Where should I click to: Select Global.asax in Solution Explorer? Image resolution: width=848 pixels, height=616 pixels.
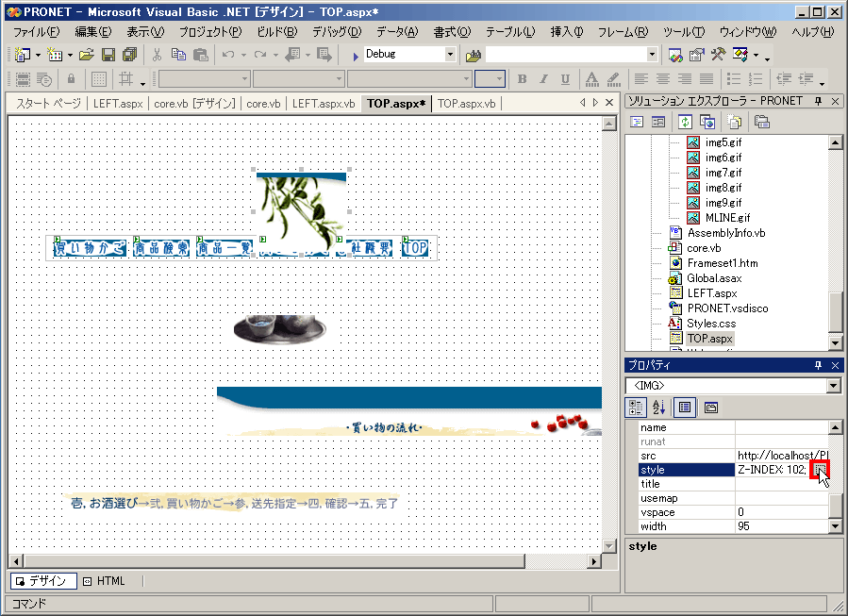[714, 278]
